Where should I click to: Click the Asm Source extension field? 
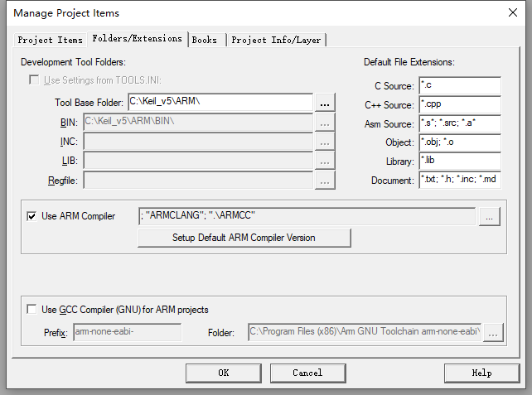pos(459,123)
